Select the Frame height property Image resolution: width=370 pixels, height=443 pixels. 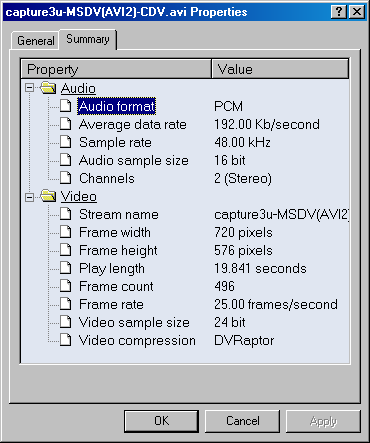click(118, 250)
